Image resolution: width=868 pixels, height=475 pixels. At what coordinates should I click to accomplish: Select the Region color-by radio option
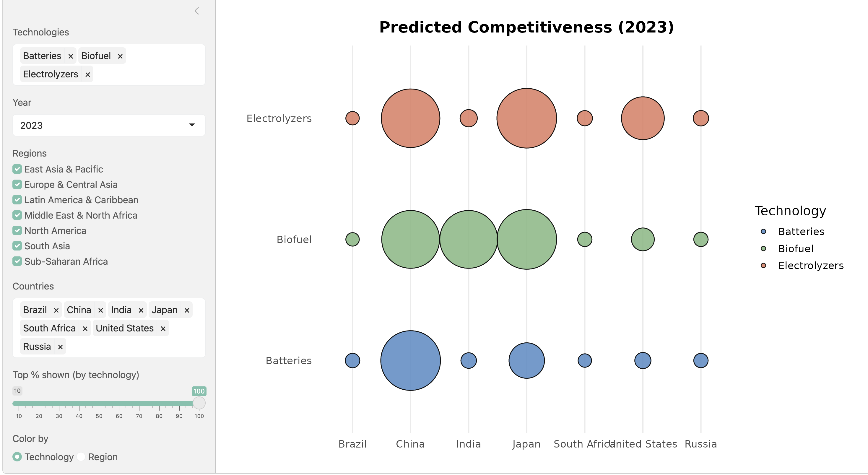[81, 457]
